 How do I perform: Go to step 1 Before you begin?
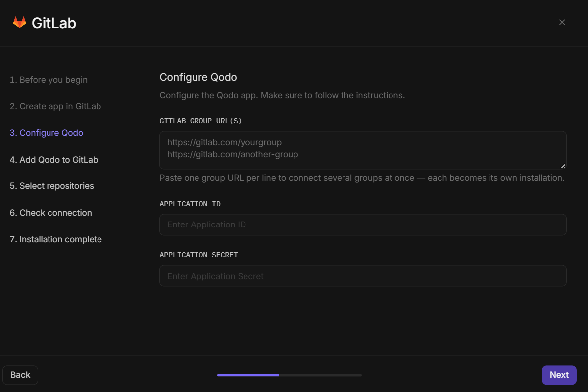(x=49, y=80)
